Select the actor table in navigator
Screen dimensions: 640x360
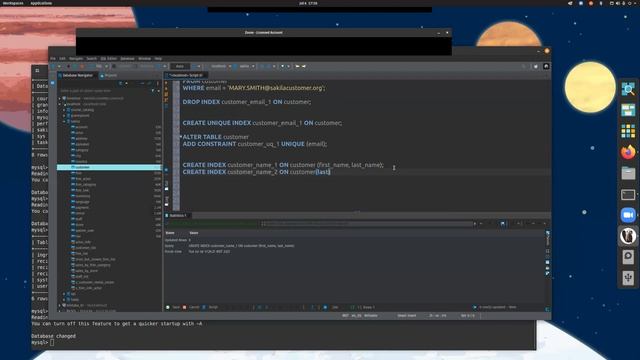pos(79,133)
